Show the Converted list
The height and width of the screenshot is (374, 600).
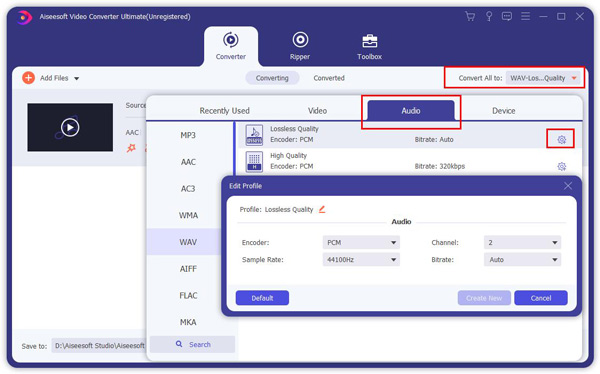[x=329, y=78]
